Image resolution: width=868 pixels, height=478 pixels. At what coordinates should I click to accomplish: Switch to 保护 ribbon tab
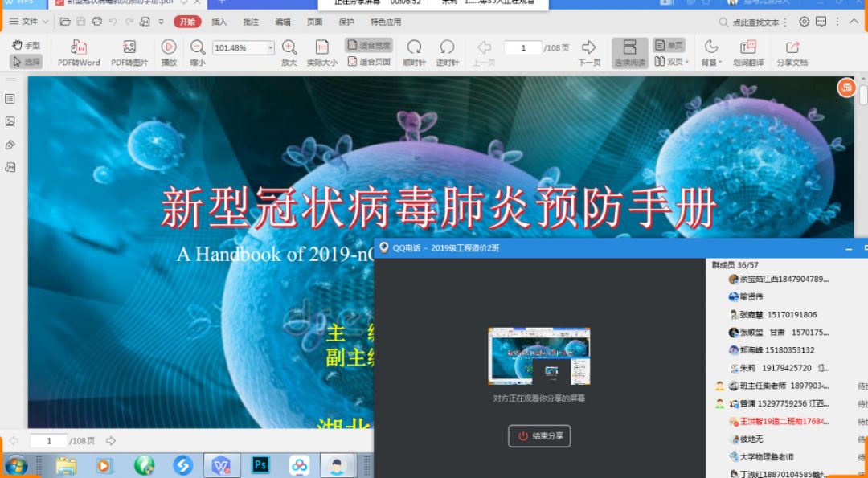click(x=346, y=22)
